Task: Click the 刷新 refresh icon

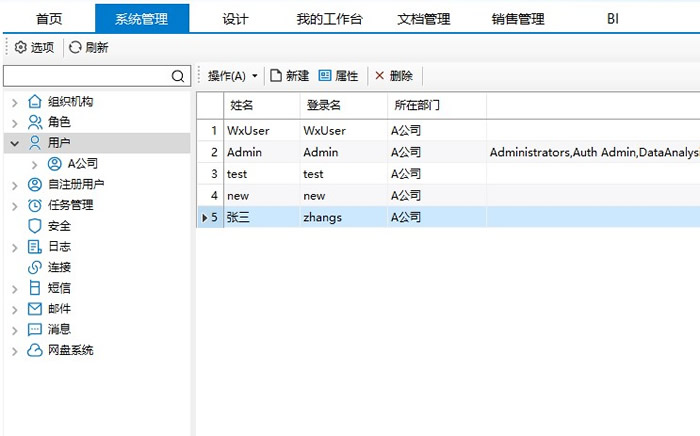Action: [x=75, y=47]
